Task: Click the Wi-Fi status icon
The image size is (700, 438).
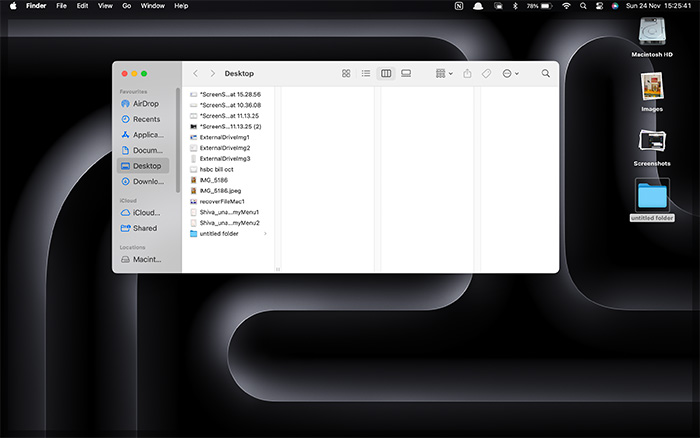Action: [566, 6]
